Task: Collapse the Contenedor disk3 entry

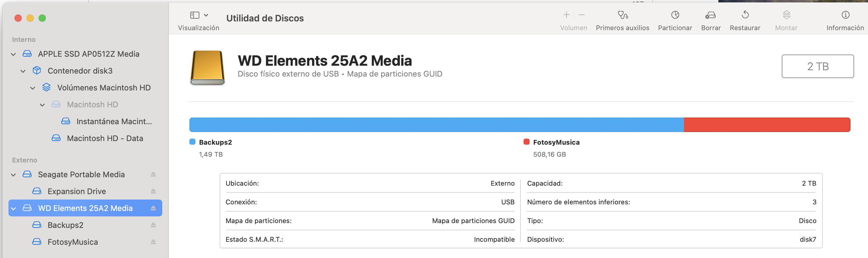Action: (23, 71)
